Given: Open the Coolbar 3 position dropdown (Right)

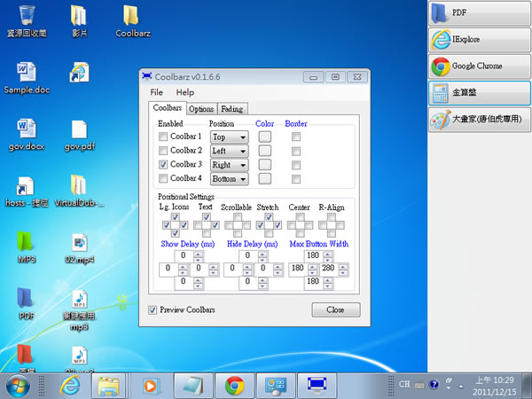Looking at the screenshot, I should pos(228,165).
